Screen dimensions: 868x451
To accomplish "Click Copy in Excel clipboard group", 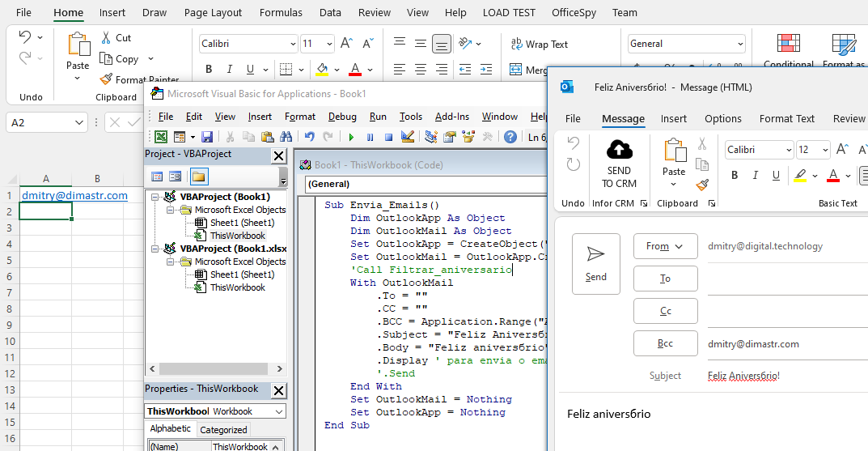I will (x=119, y=59).
